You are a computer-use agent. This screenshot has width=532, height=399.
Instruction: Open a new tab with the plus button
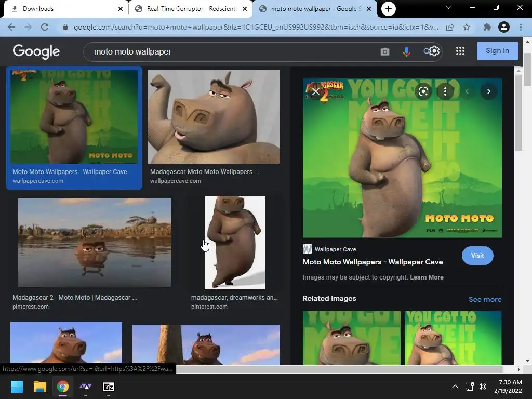click(x=389, y=9)
